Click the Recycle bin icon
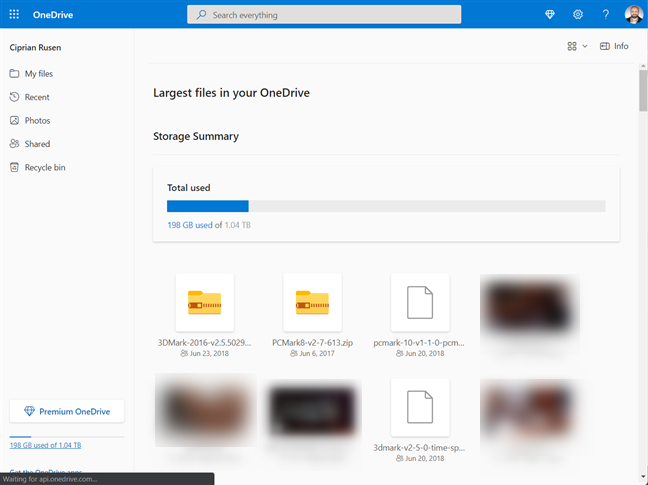 click(14, 167)
